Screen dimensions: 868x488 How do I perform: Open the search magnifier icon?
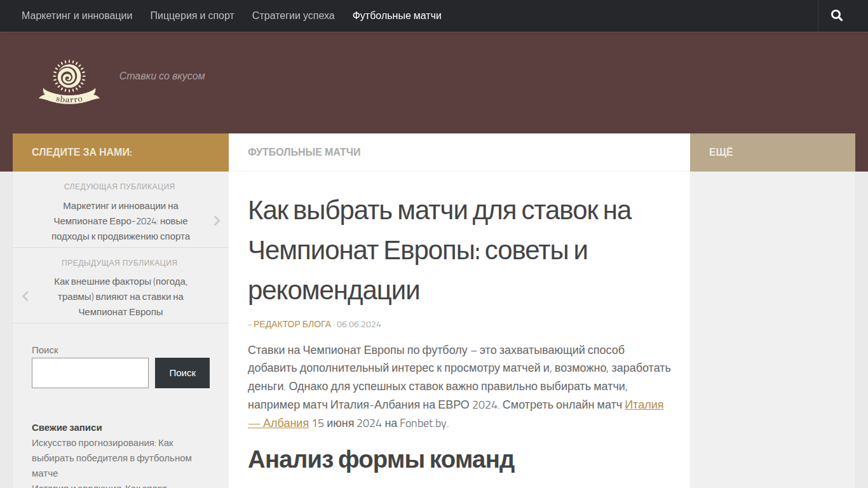pos(837,16)
